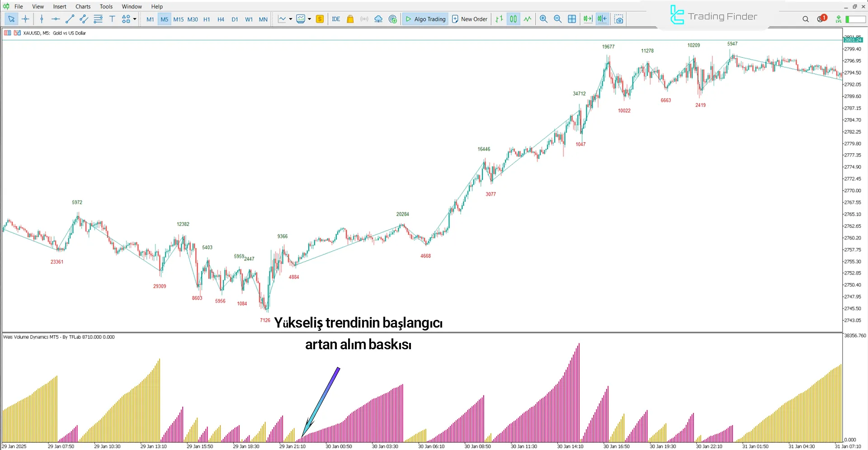This screenshot has width=868, height=450.
Task: Zoom in on the chart
Action: 543,19
